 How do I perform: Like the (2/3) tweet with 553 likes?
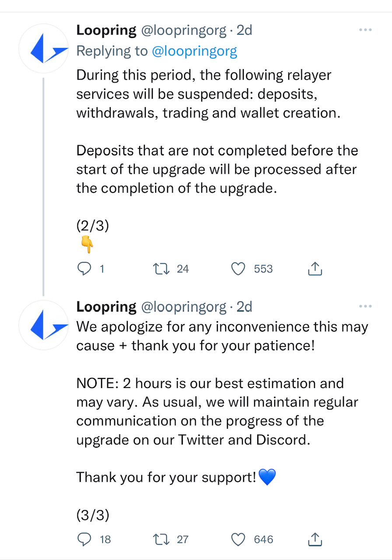click(238, 269)
